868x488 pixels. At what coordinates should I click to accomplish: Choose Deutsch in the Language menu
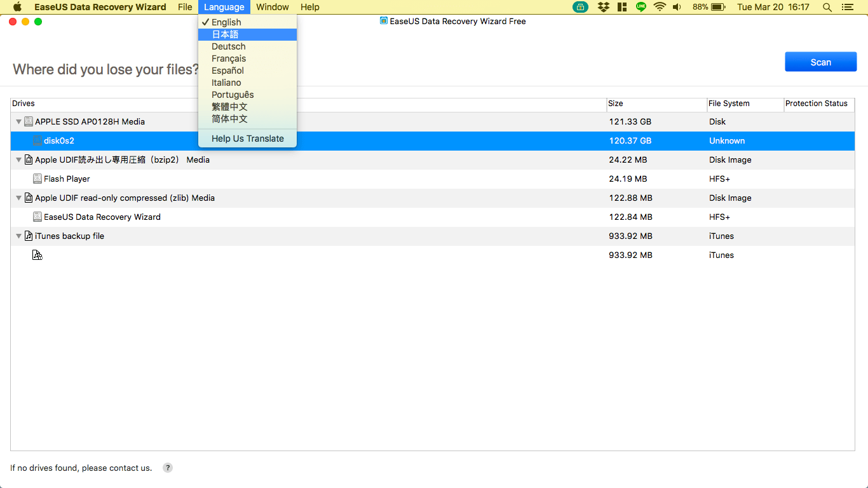[x=229, y=46]
